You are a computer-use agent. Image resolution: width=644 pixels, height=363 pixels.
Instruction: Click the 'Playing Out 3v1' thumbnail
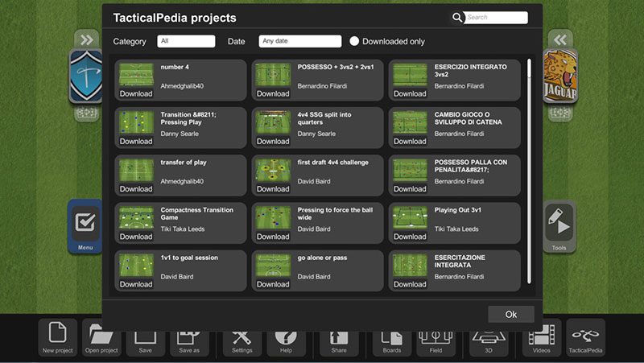tap(410, 218)
